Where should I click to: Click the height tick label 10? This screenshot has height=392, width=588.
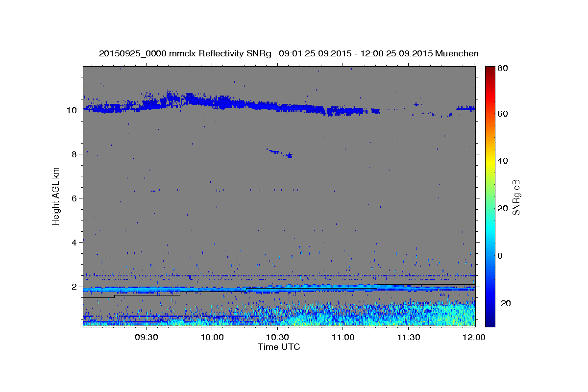click(72, 110)
